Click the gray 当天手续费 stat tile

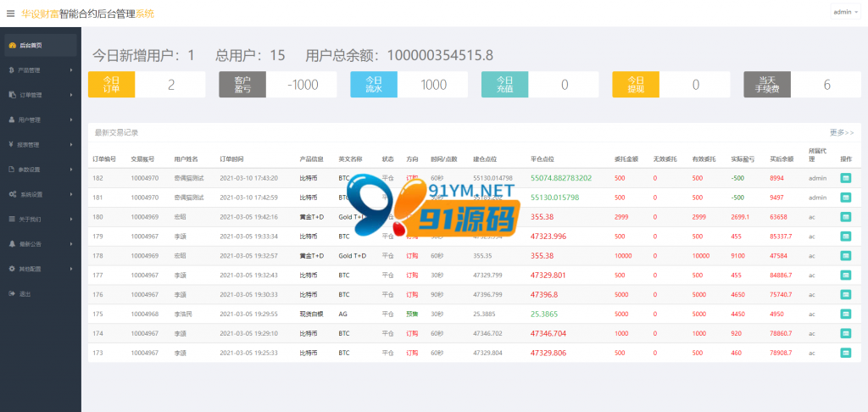tap(766, 85)
